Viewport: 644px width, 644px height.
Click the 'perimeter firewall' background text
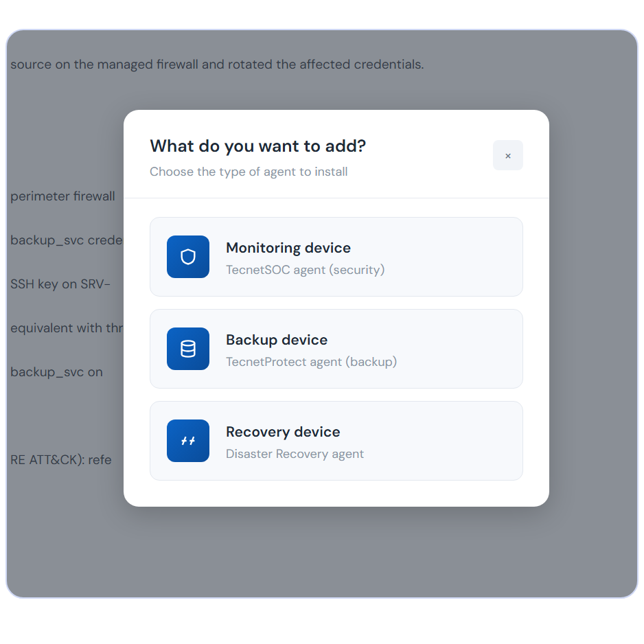[x=62, y=196]
